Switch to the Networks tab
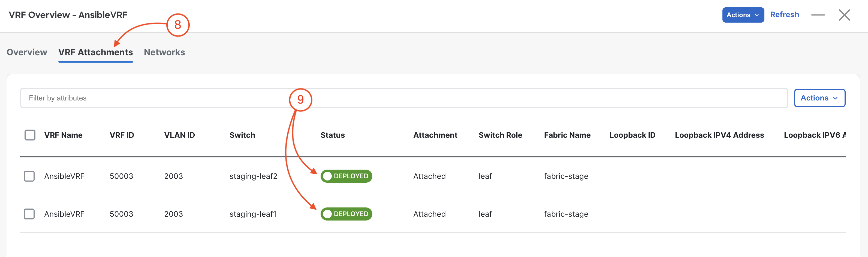The image size is (868, 257). tap(164, 52)
